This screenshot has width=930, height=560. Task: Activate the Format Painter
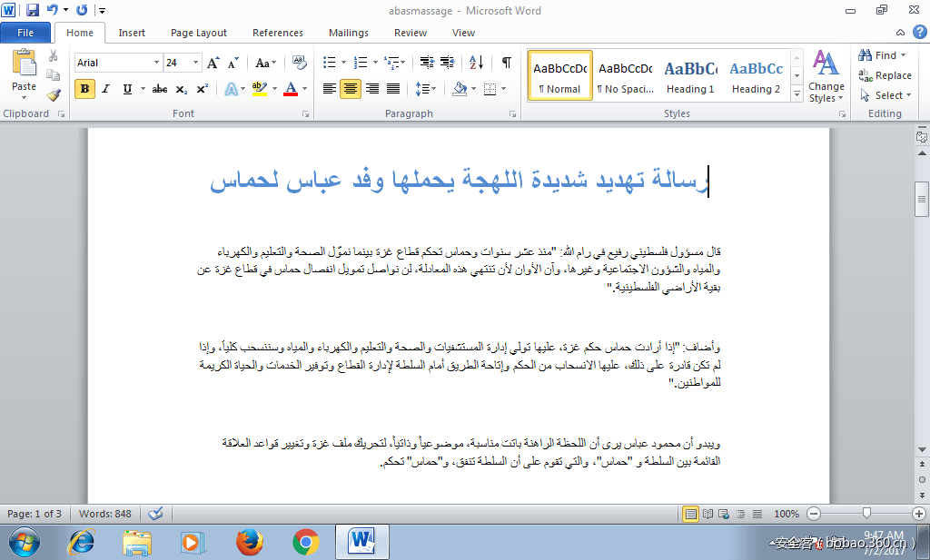point(53,93)
